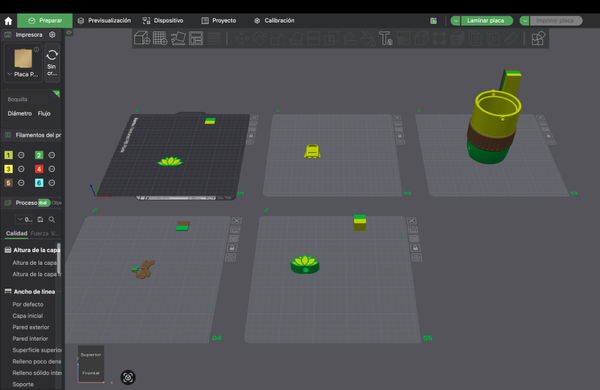Open filament 3 options button
600x390 pixels.
21,169
